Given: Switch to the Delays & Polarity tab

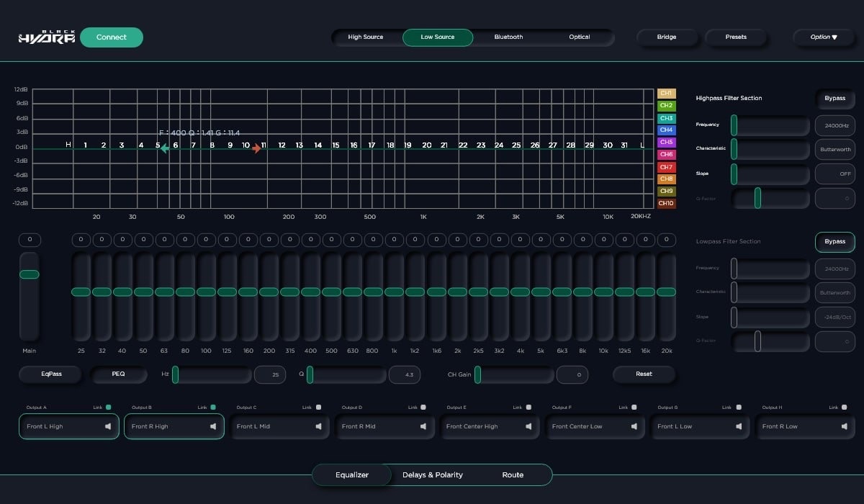Looking at the screenshot, I should click(x=432, y=475).
